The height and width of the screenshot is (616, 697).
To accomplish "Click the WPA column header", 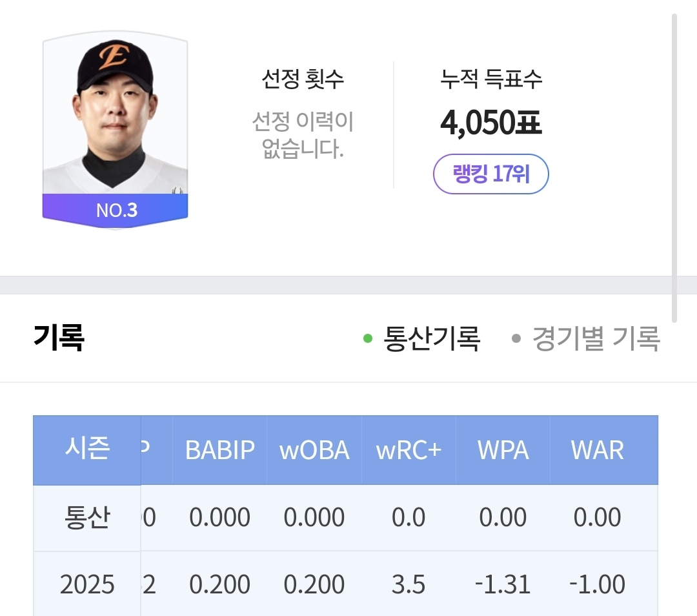I will pos(503,450).
